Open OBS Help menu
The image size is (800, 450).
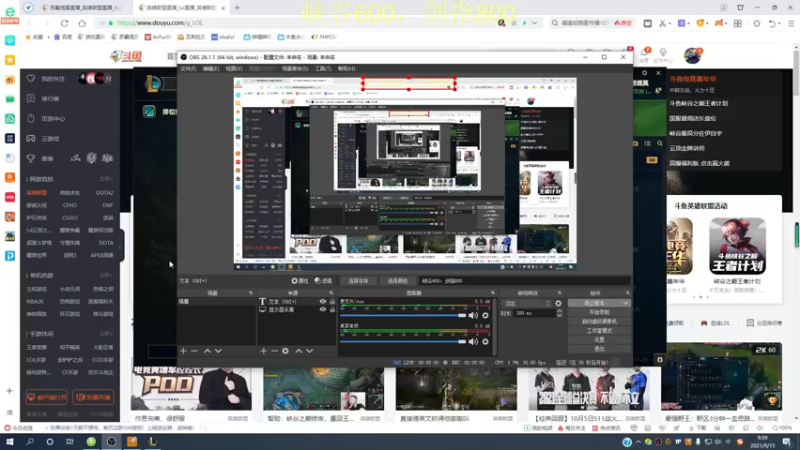pos(346,68)
